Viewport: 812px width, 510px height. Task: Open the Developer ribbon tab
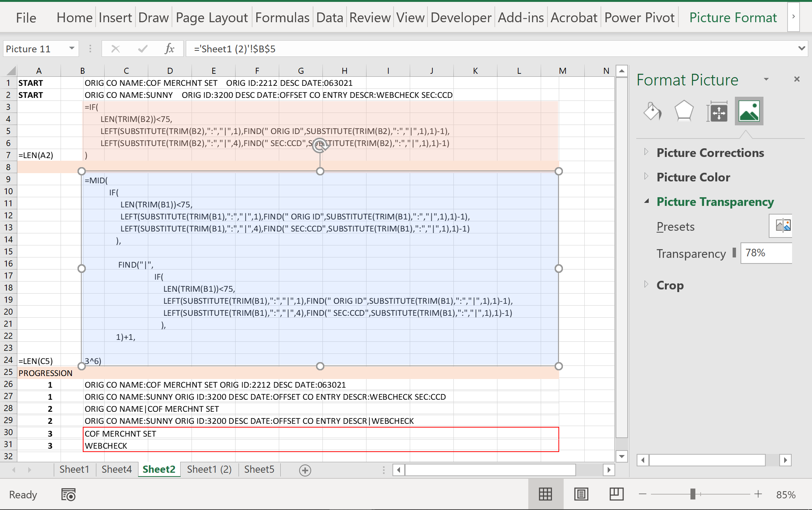pos(461,18)
